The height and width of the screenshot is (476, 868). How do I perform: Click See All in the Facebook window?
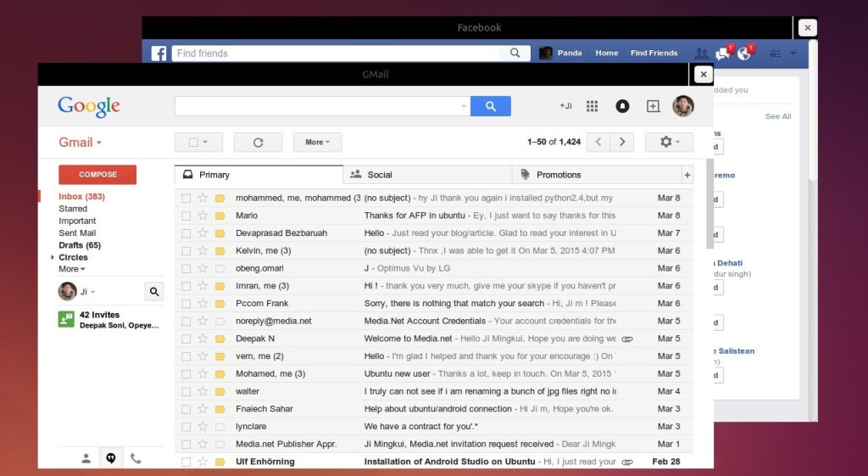click(x=778, y=116)
